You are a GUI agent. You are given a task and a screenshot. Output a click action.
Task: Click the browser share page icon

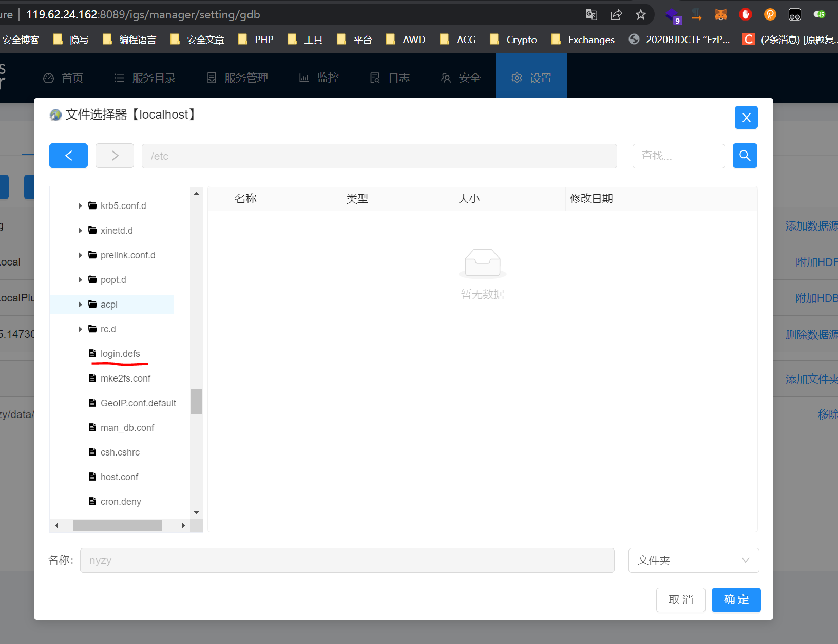[x=616, y=14]
